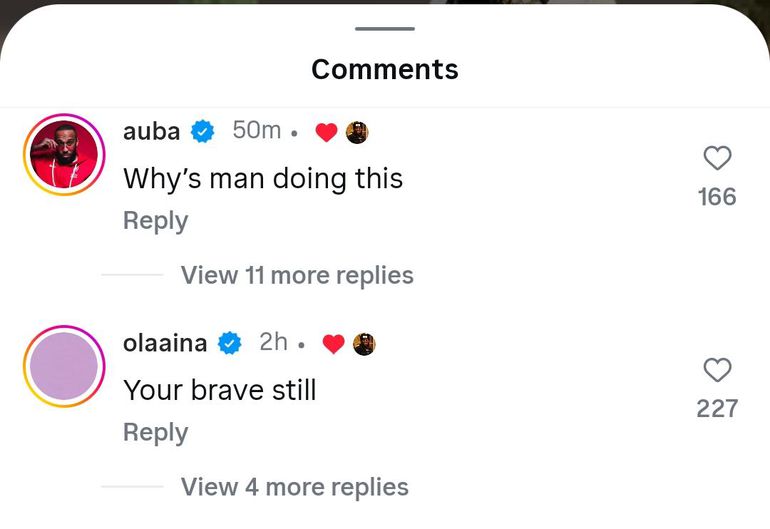Grab the comments sheet drag handle

(384, 29)
